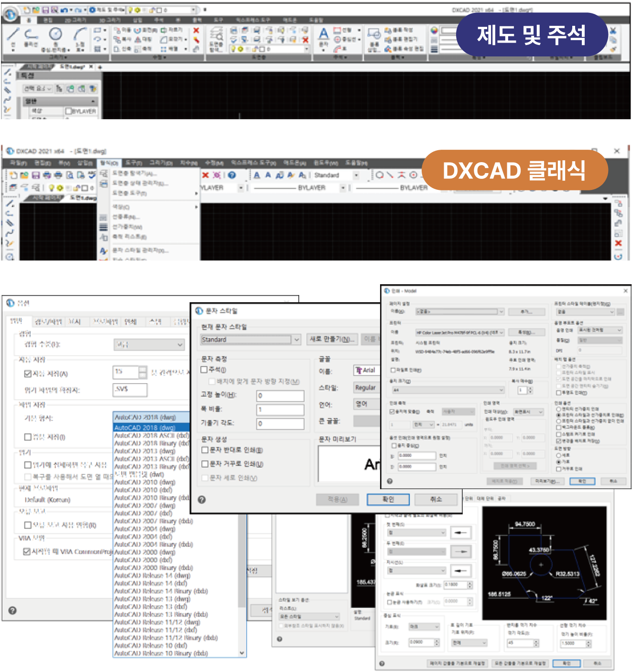Click the 기울기 각도 input field
Screen dimensions: 632x672
pyautogui.click(x=280, y=423)
